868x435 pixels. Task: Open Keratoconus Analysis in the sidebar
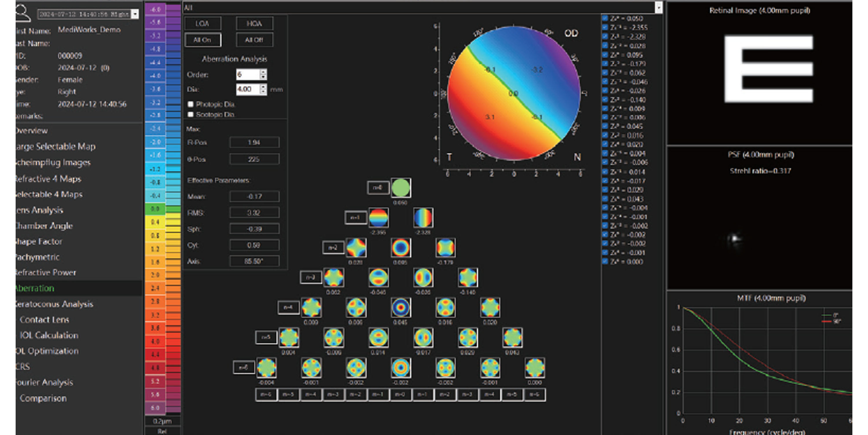click(54, 304)
